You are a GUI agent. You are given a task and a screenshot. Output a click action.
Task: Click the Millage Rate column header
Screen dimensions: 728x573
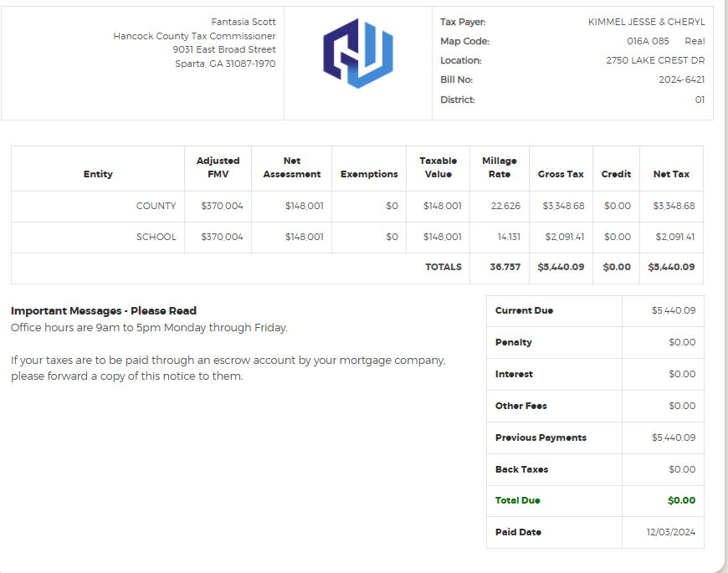click(x=500, y=167)
